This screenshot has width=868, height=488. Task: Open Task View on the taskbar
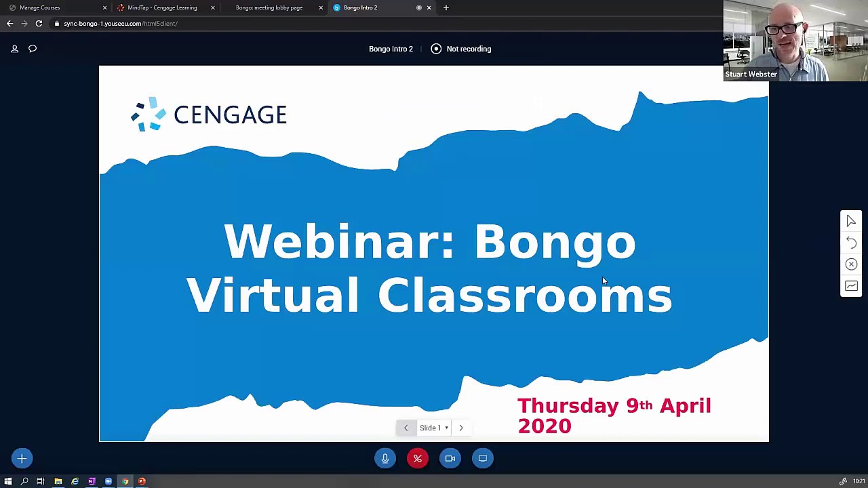41,481
